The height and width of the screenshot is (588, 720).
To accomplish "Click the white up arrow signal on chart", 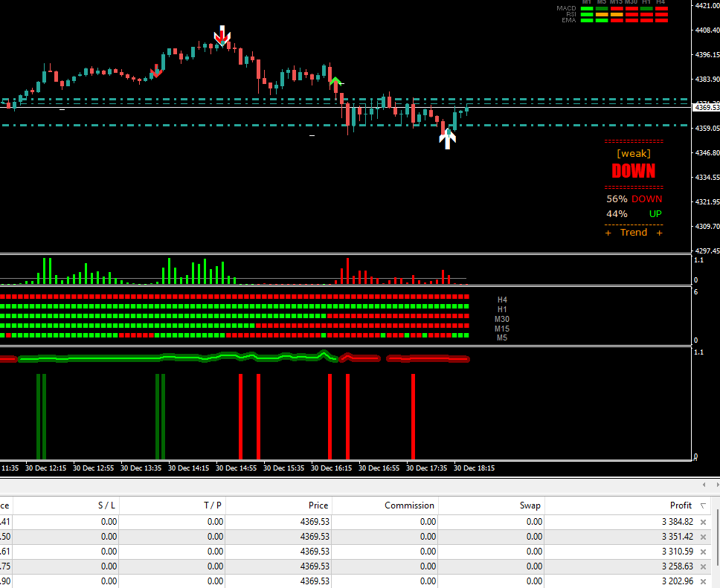I will [x=447, y=138].
